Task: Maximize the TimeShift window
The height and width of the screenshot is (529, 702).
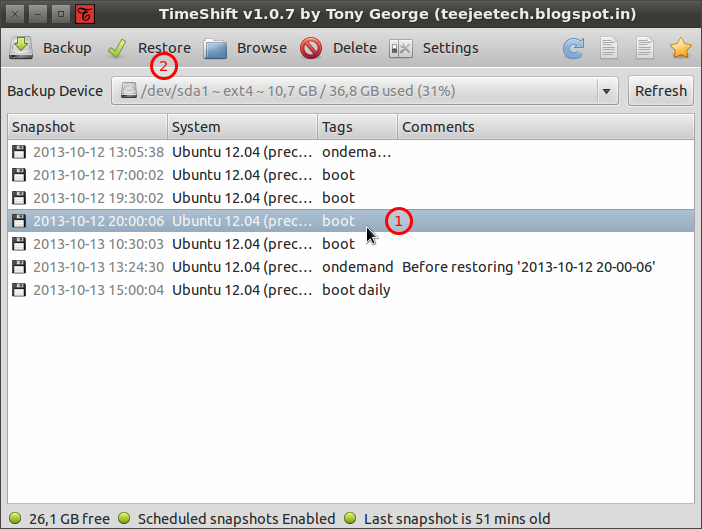Action: click(x=61, y=14)
